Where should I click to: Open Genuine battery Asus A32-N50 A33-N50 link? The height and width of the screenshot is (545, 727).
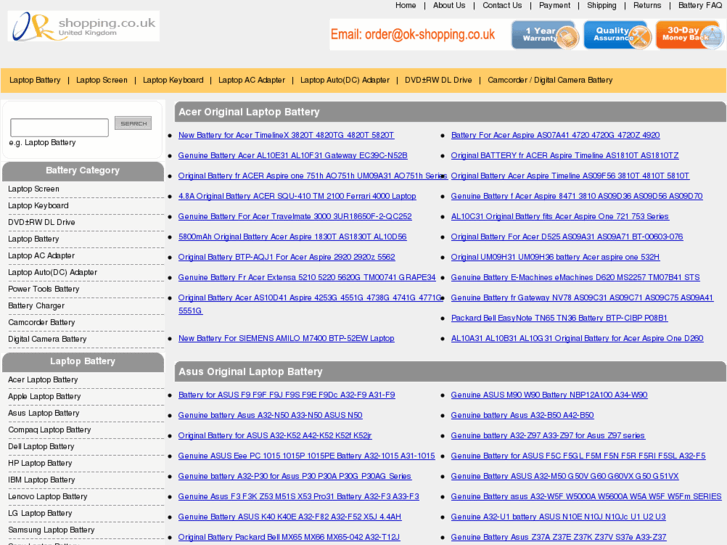pos(270,416)
